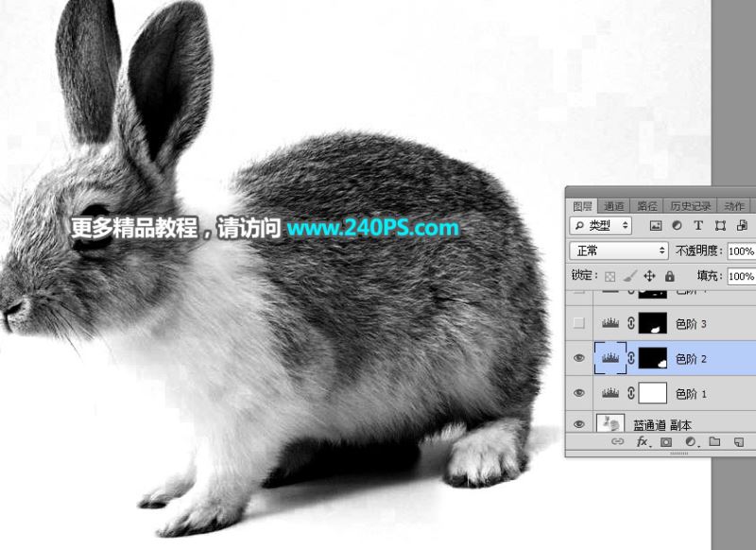The height and width of the screenshot is (550, 756).
Task: Add layer mask with mask icon
Action: pyautogui.click(x=666, y=442)
